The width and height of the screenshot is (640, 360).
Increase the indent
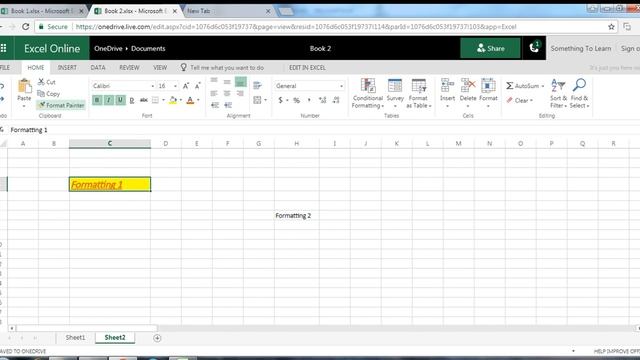click(228, 105)
